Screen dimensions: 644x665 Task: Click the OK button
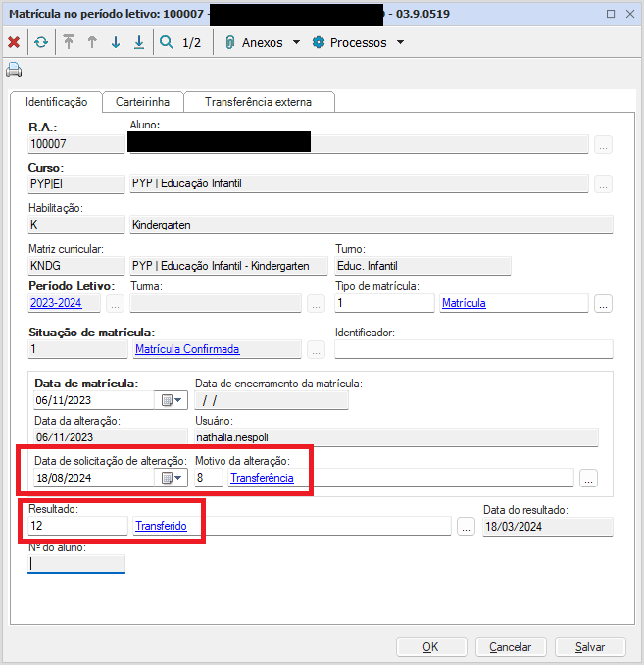coord(431,647)
